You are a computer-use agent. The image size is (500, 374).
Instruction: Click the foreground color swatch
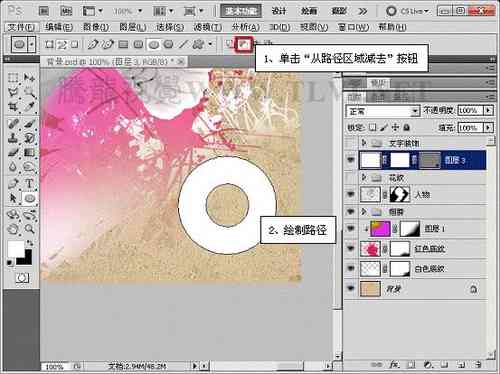15,249
